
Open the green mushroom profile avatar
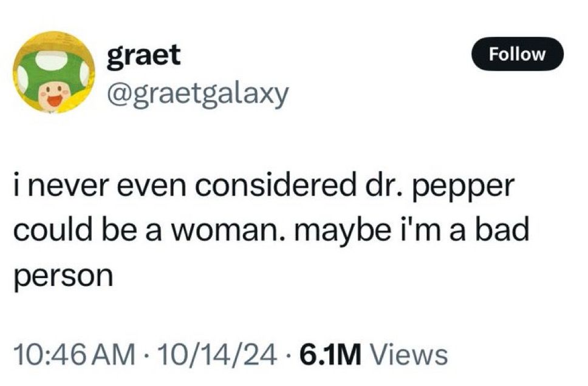point(53,72)
